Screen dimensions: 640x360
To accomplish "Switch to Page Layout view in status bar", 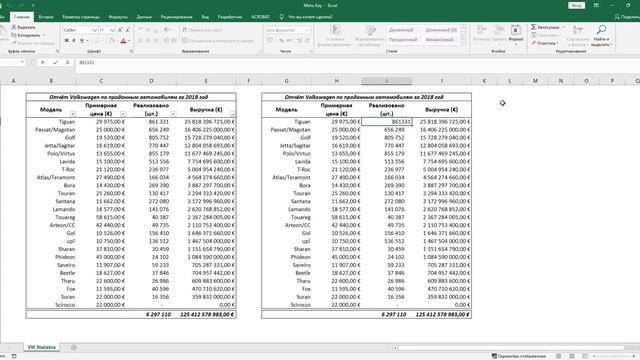I will (572, 356).
